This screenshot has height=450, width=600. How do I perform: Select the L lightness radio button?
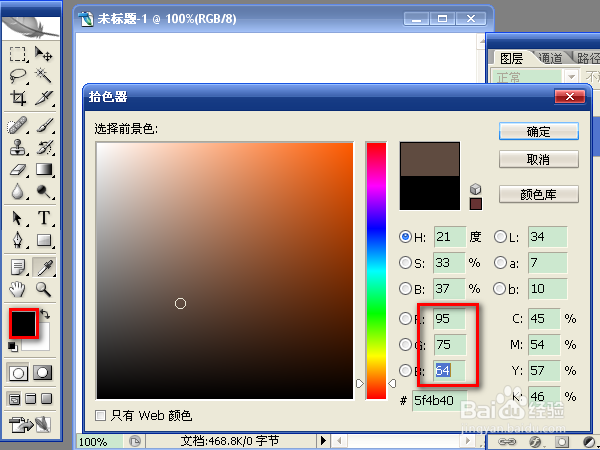click(x=500, y=236)
